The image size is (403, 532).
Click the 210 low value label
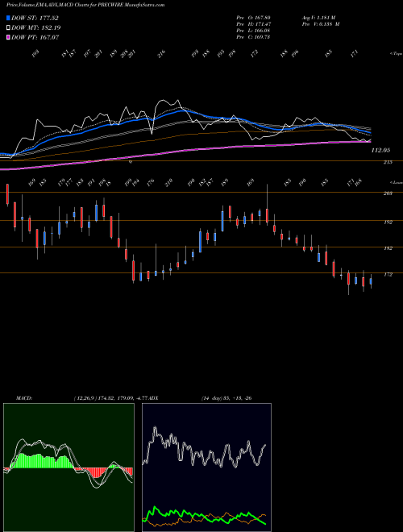pyautogui.click(x=168, y=182)
